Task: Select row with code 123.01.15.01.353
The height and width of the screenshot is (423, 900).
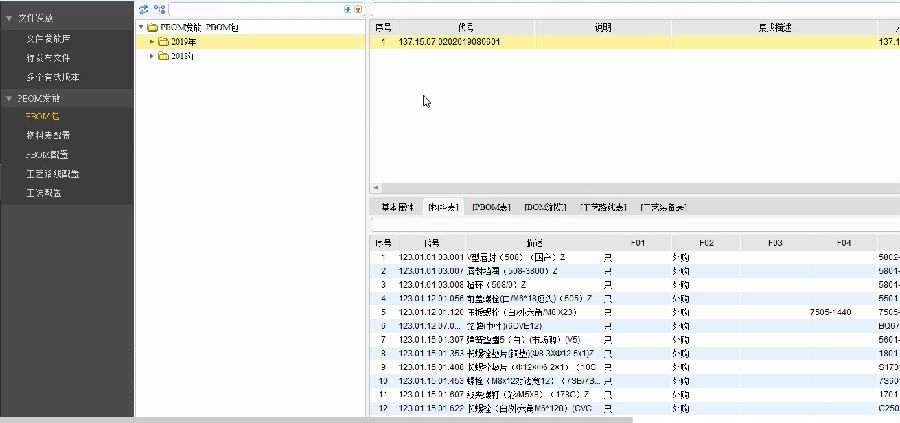Action: point(635,354)
